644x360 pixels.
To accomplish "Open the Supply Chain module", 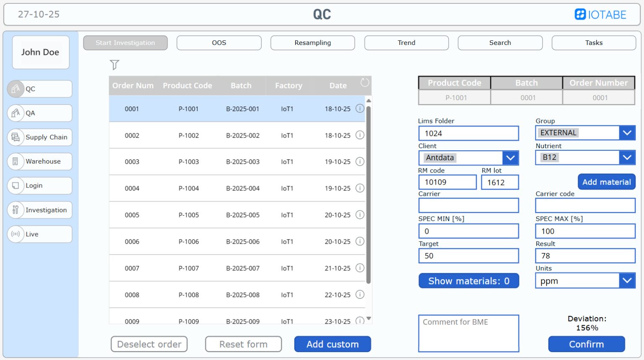I will tap(39, 137).
